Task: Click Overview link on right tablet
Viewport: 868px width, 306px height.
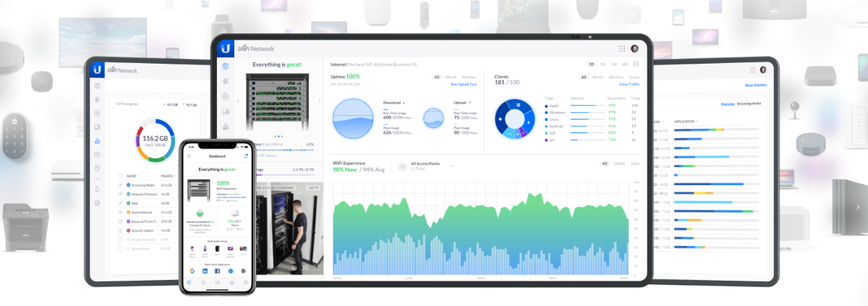Action: (x=728, y=104)
